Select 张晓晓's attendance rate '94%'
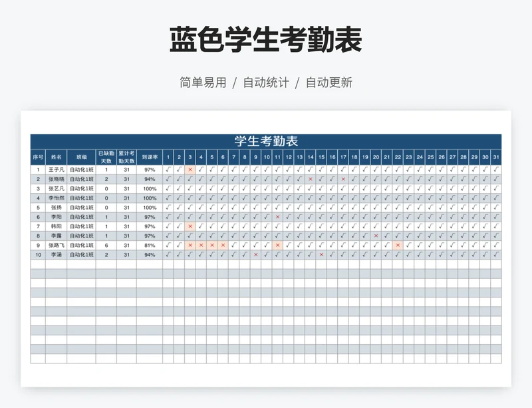 pos(150,179)
